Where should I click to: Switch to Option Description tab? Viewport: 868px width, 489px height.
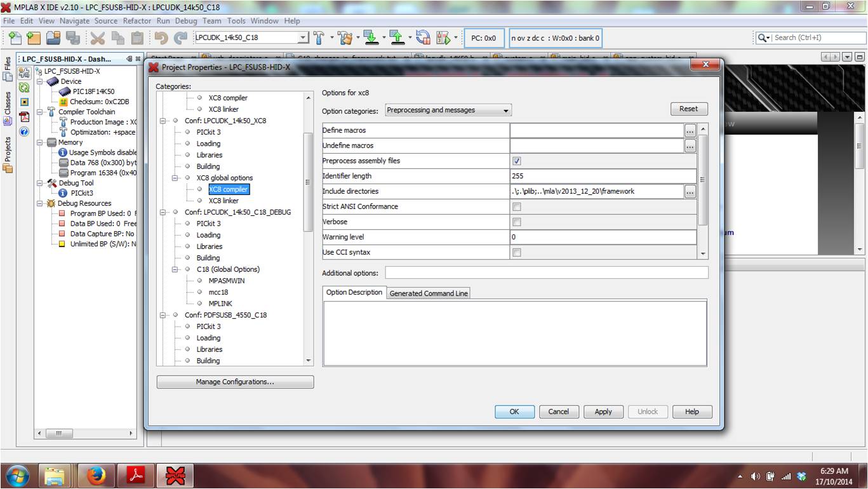[354, 292]
